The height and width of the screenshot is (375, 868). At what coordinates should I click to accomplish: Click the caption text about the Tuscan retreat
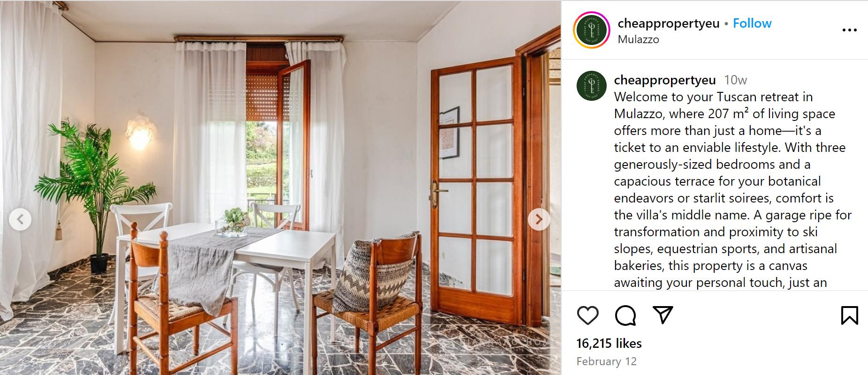tap(732, 189)
